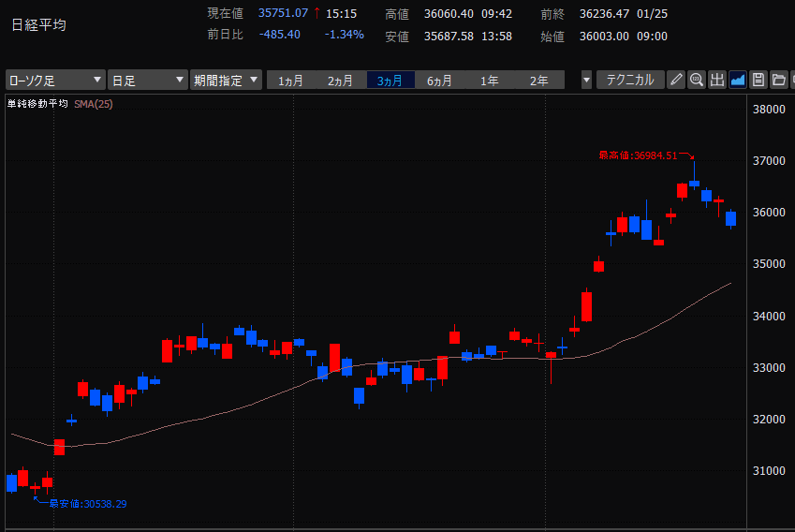Viewport: 795px width, 532px height.
Task: Click the floppy disk save icon
Action: pos(758,80)
